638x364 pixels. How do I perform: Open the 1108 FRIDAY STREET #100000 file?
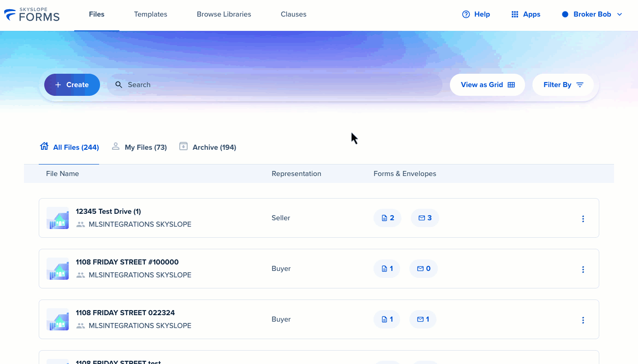point(127,262)
